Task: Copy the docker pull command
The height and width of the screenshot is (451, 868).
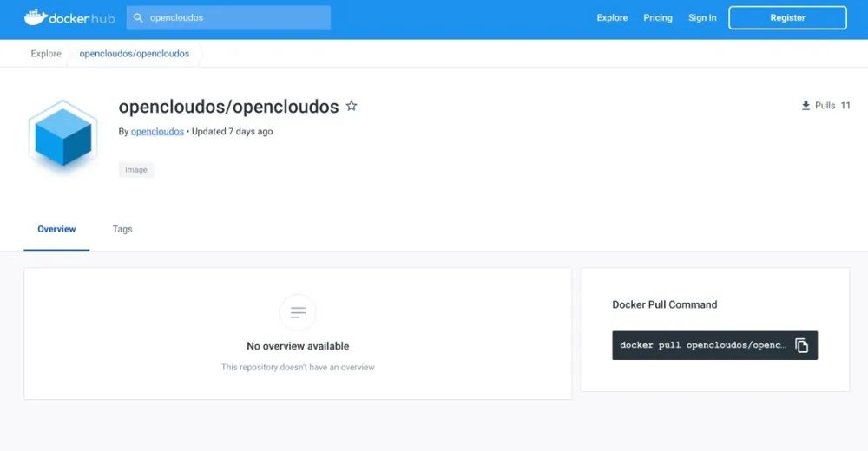Action: coord(801,345)
